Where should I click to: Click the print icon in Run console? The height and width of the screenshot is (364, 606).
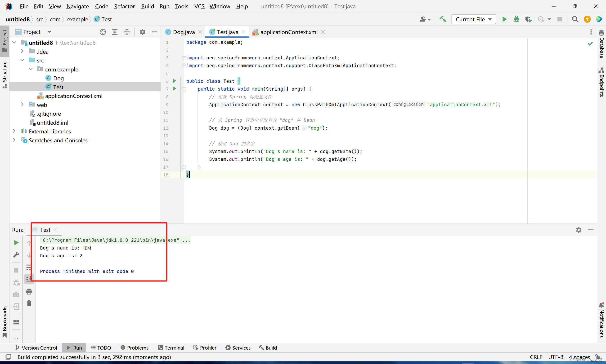click(x=29, y=291)
